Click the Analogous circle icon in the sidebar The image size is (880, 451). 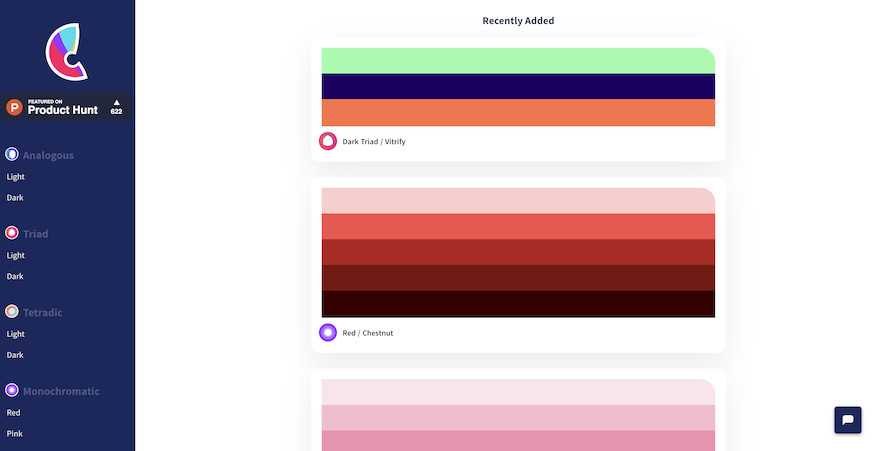(x=12, y=154)
